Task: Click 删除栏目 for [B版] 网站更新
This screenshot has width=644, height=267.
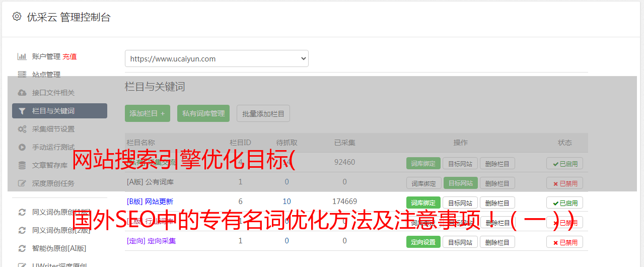Action: click(x=497, y=203)
